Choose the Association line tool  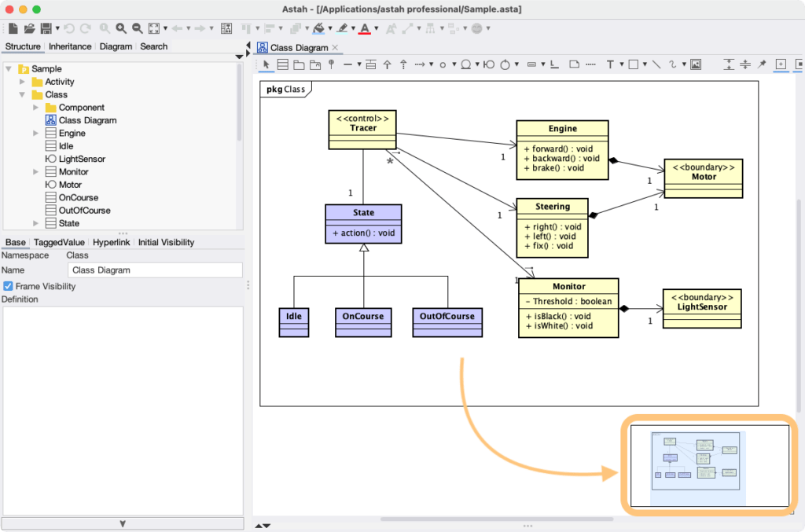[x=347, y=64]
